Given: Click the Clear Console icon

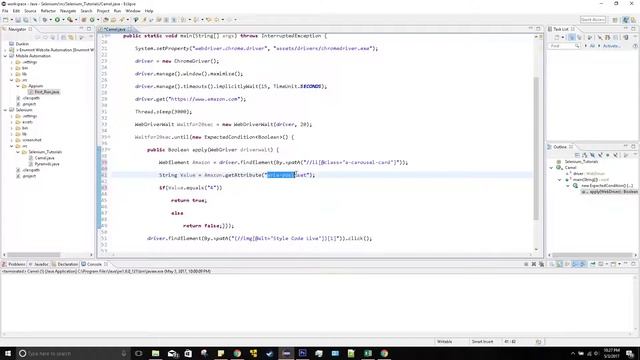Looking at the screenshot, I should [x=552, y=264].
